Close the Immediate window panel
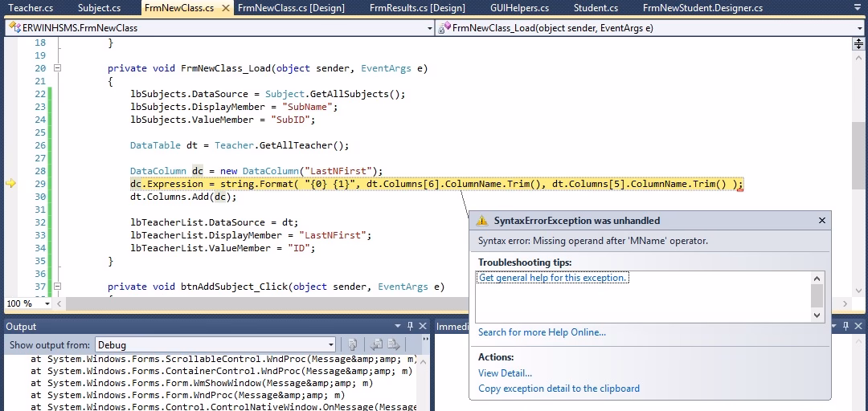The height and width of the screenshot is (411, 868). pos(858,327)
